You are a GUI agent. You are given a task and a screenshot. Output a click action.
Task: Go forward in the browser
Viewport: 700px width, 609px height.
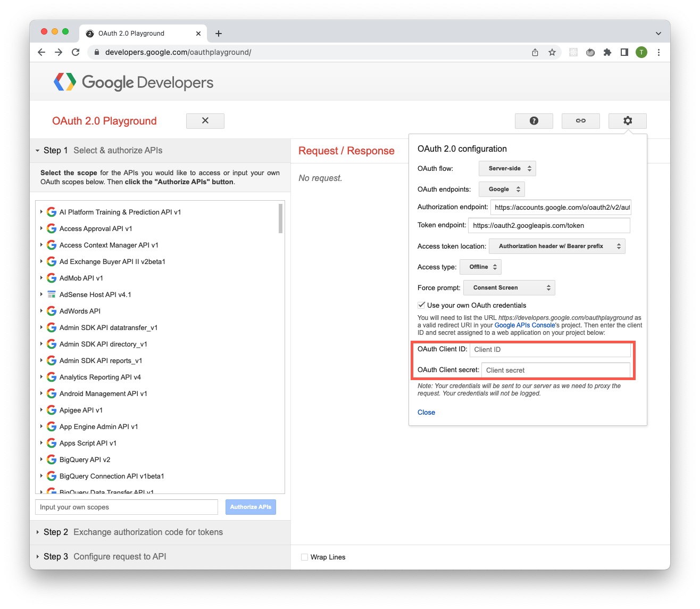pyautogui.click(x=59, y=52)
